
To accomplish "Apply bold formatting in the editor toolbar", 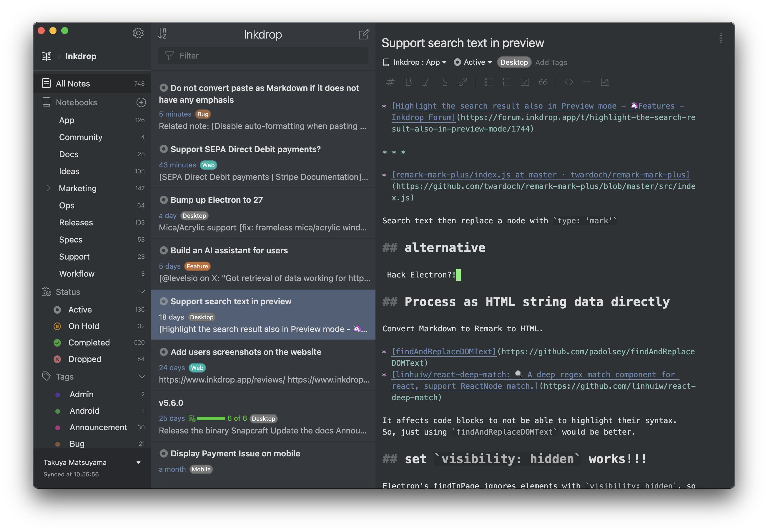I will pos(408,82).
